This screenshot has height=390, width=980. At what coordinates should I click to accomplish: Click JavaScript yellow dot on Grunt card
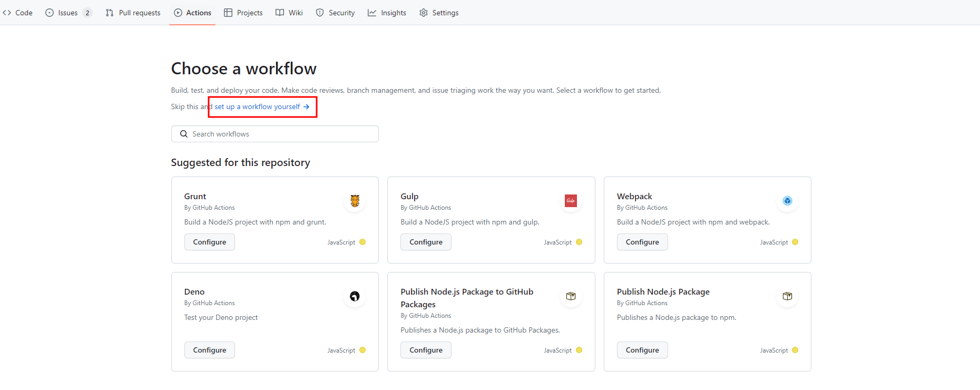click(x=362, y=242)
